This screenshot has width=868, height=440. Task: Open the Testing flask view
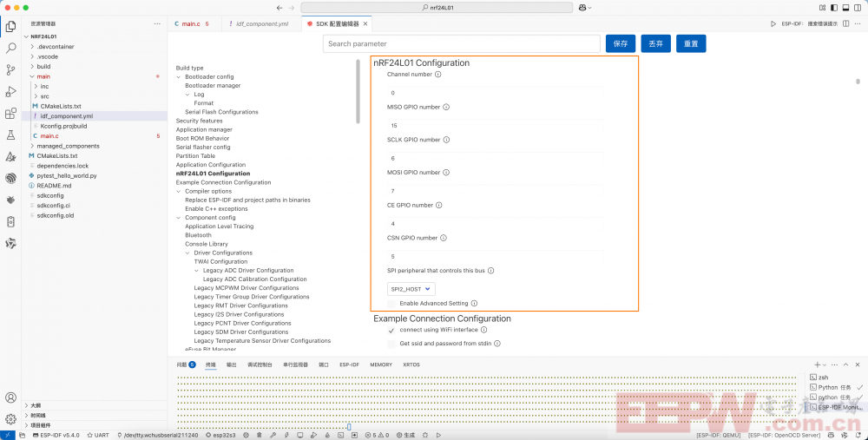tap(10, 135)
